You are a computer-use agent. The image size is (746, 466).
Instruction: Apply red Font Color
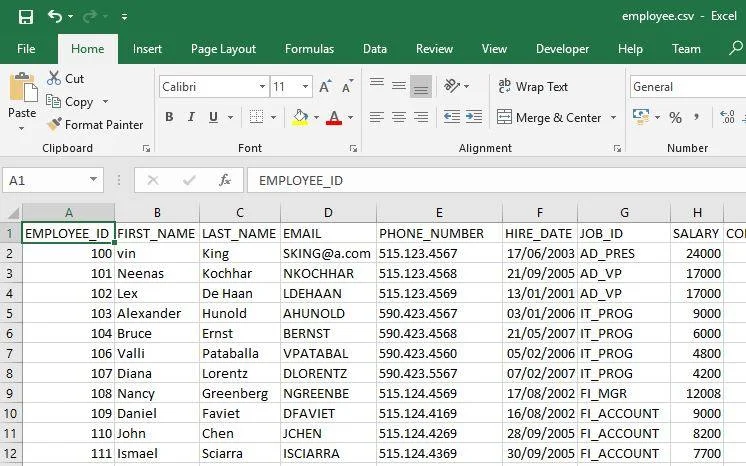pyautogui.click(x=334, y=117)
